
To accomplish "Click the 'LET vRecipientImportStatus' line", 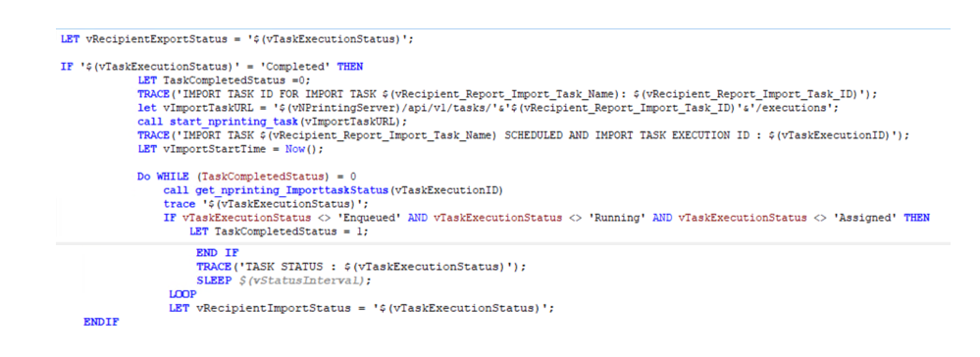I will coord(361,308).
